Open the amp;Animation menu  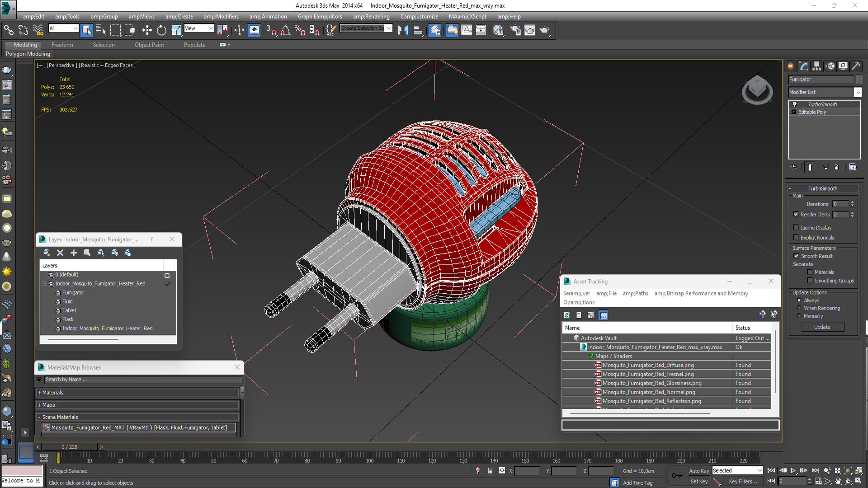click(x=268, y=16)
